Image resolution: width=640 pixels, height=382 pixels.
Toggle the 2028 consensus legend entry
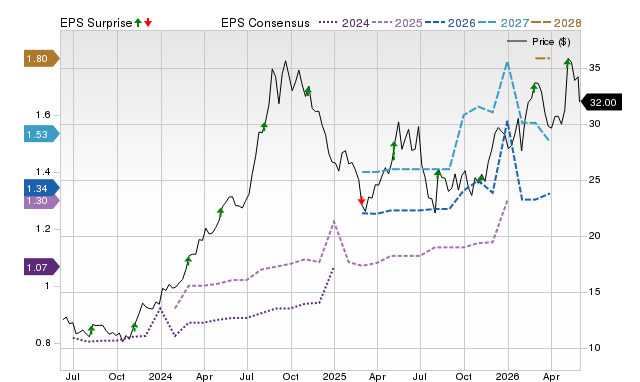pyautogui.click(x=556, y=23)
